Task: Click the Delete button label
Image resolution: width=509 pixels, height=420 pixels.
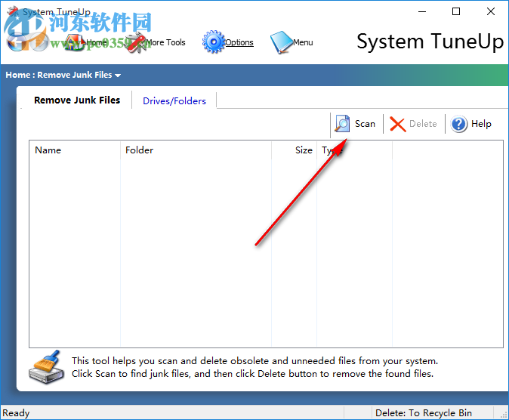Action: 423,124
